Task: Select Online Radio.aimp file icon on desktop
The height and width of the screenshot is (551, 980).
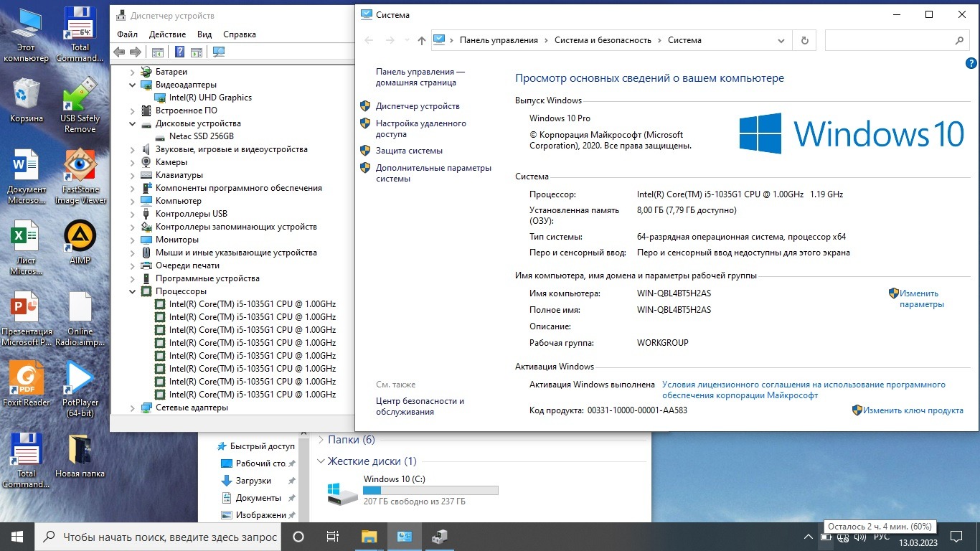Action: 80,319
